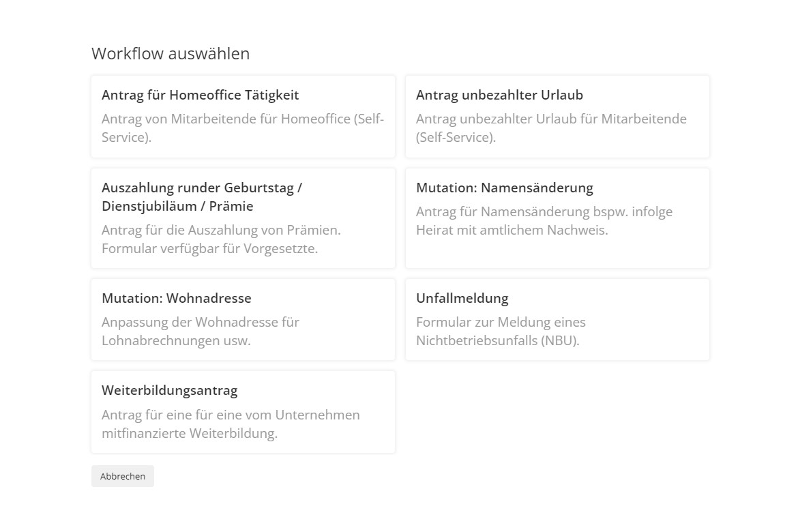
Task: Pick the Mutation: Wohnadresse workflow title
Action: point(176,299)
